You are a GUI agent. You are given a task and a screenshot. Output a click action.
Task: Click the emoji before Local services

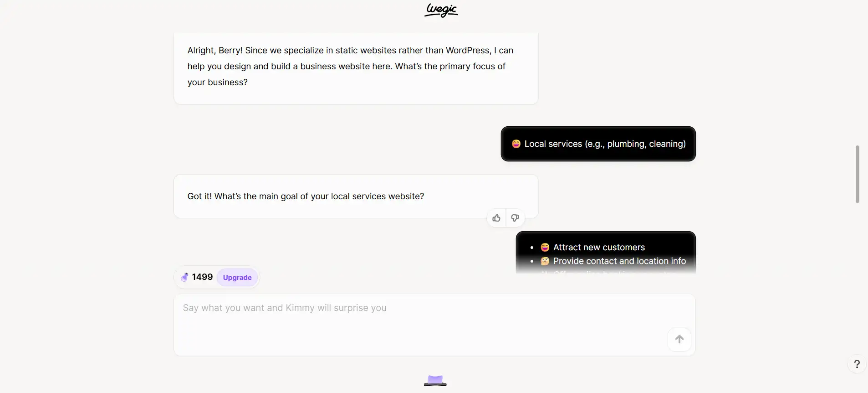516,144
